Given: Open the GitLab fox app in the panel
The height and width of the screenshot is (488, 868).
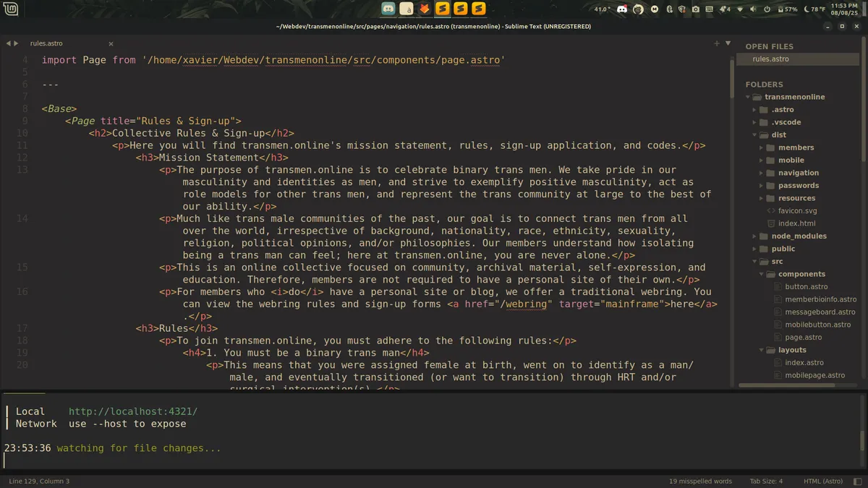Looking at the screenshot, I should (x=425, y=9).
